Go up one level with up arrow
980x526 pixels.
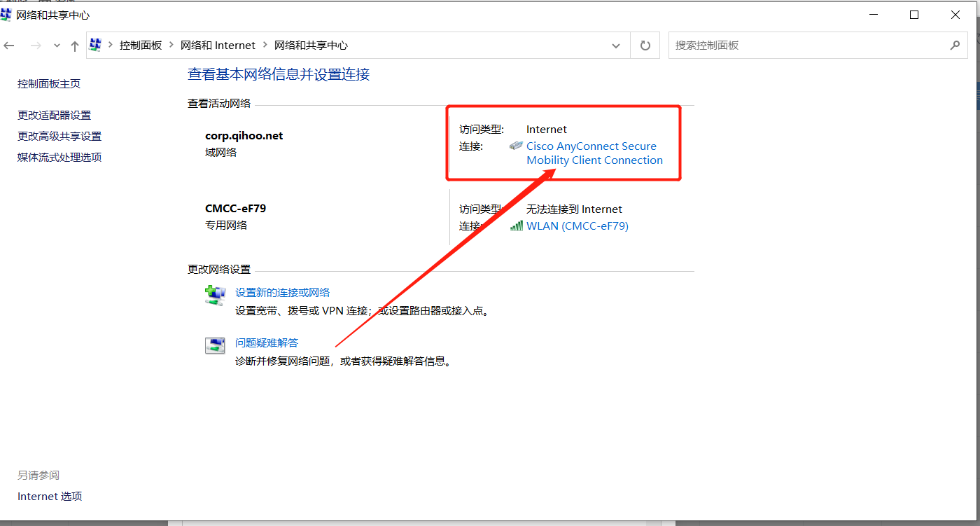(75, 46)
